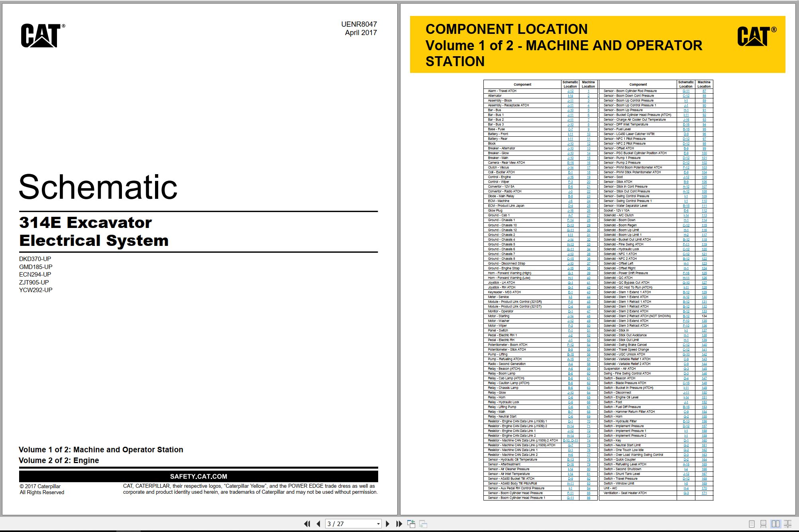This screenshot has width=799, height=532.
Task: Click the 'Switch - Quick Coupler' row text
Action: 619,459
